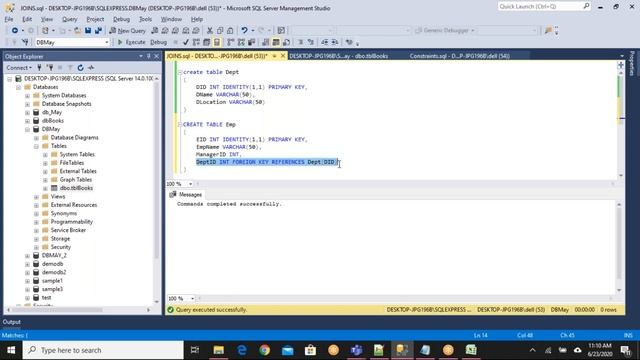
Task: Click the Disconnect icon in Object Explorer
Action: pos(50,68)
